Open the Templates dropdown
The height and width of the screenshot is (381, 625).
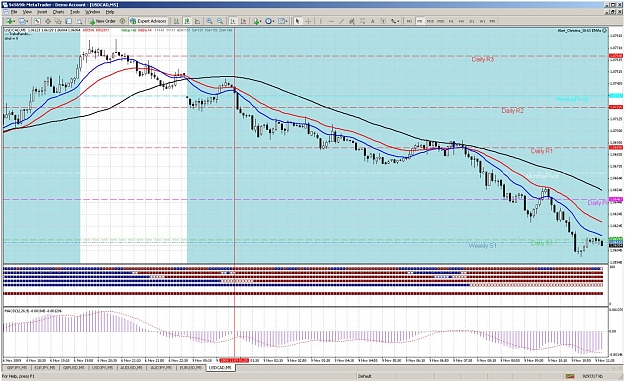pyautogui.click(x=283, y=21)
